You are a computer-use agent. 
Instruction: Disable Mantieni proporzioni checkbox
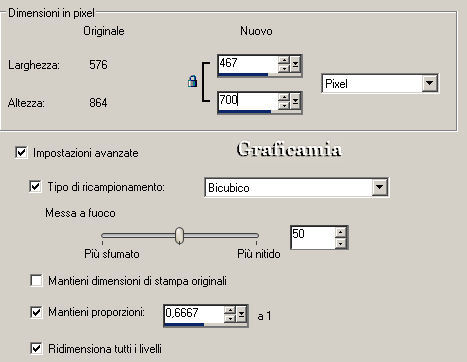[x=36, y=312]
